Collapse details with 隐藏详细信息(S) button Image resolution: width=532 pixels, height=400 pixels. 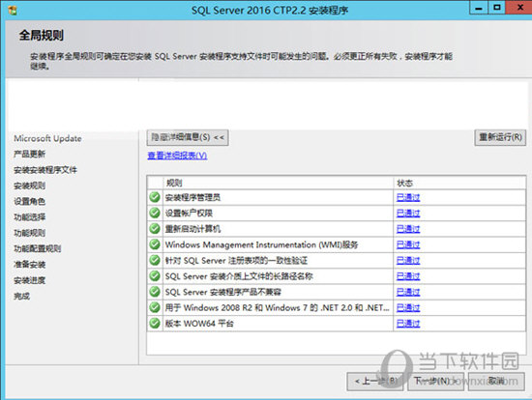[188, 137]
